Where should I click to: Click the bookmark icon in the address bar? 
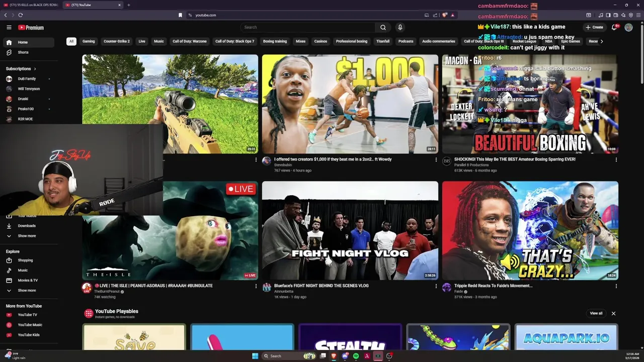(180, 15)
